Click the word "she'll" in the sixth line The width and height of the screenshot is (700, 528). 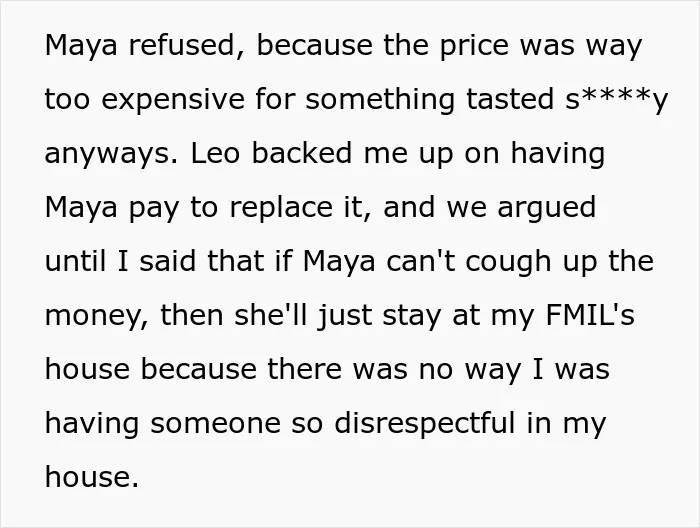tap(271, 315)
